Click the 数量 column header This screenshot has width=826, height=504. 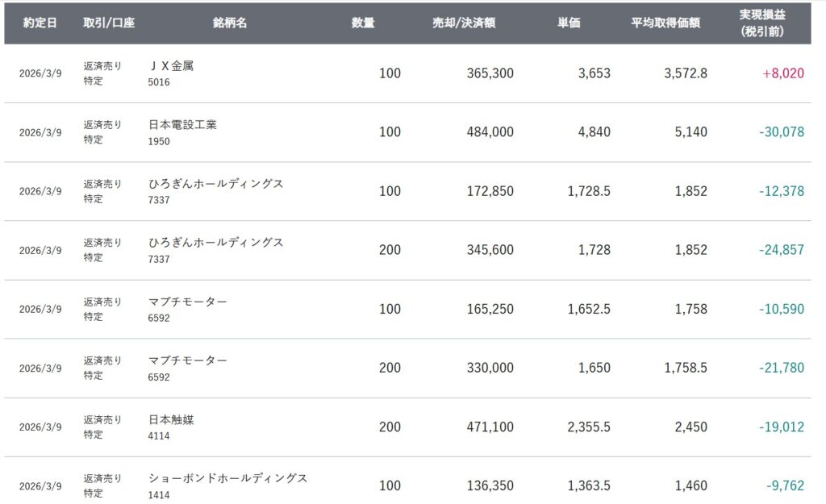click(363, 23)
